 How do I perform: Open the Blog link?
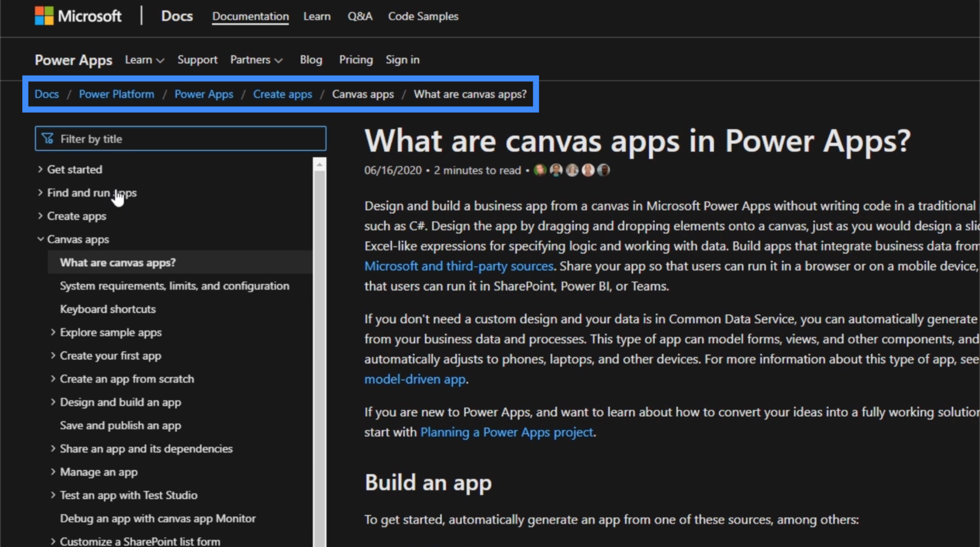[x=311, y=60]
